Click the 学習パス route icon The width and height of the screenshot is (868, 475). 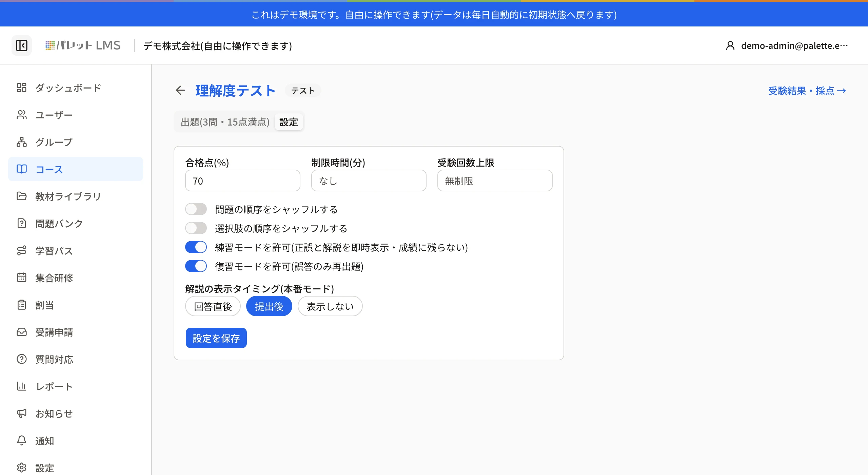(x=22, y=250)
